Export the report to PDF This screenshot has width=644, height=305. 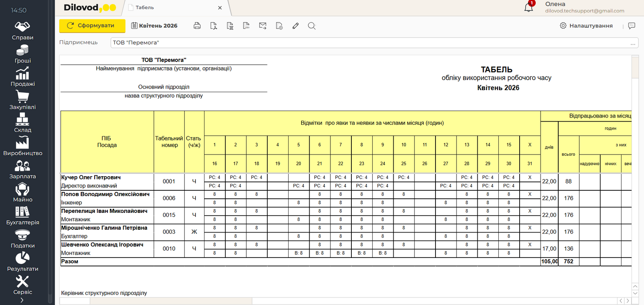click(214, 26)
